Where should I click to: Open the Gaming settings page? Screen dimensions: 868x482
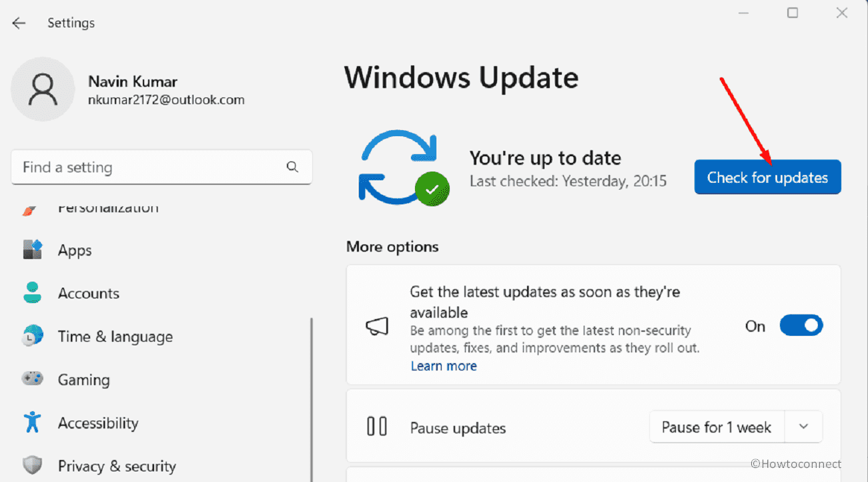83,380
